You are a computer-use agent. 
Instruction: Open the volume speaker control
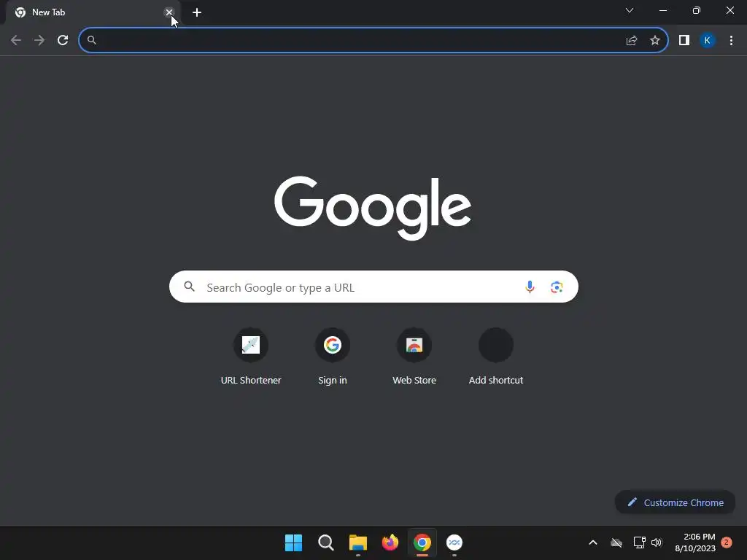pos(657,542)
